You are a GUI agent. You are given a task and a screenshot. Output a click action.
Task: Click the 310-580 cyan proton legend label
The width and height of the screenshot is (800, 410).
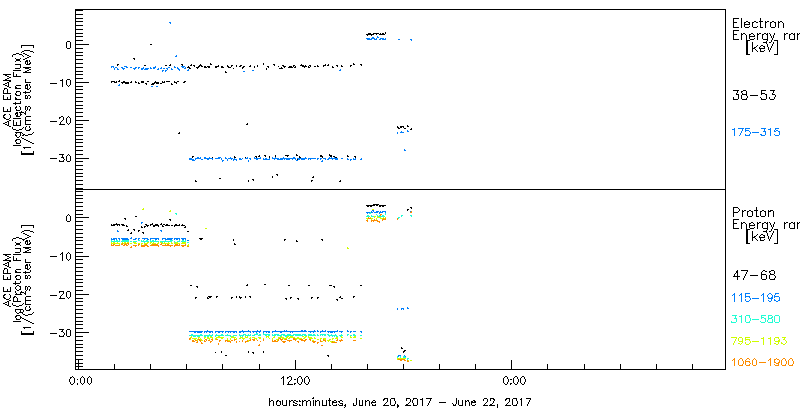pos(756,320)
